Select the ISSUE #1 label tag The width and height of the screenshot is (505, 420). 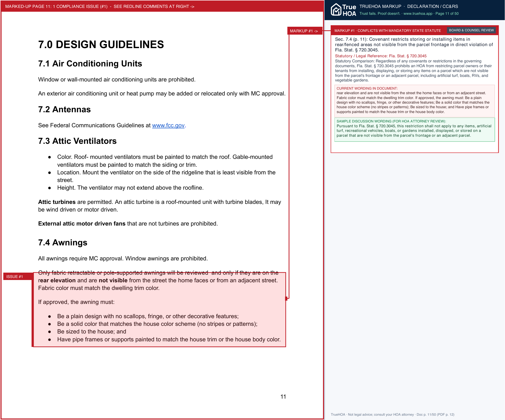18,276
